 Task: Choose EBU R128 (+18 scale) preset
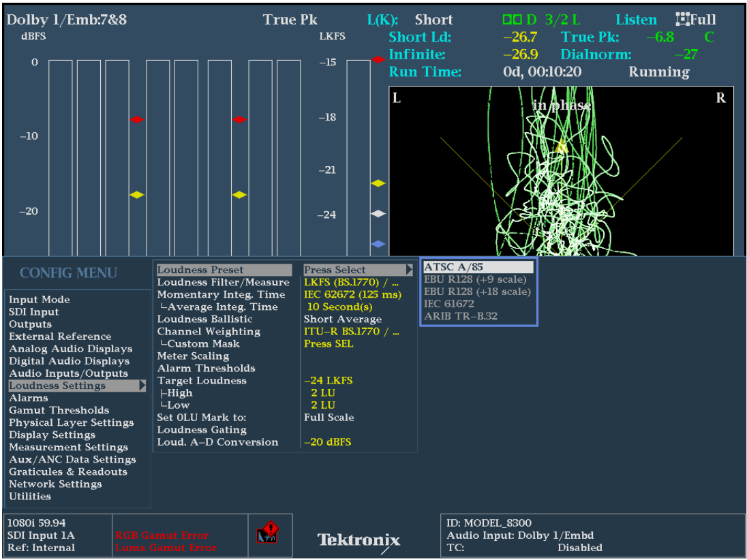click(x=478, y=292)
